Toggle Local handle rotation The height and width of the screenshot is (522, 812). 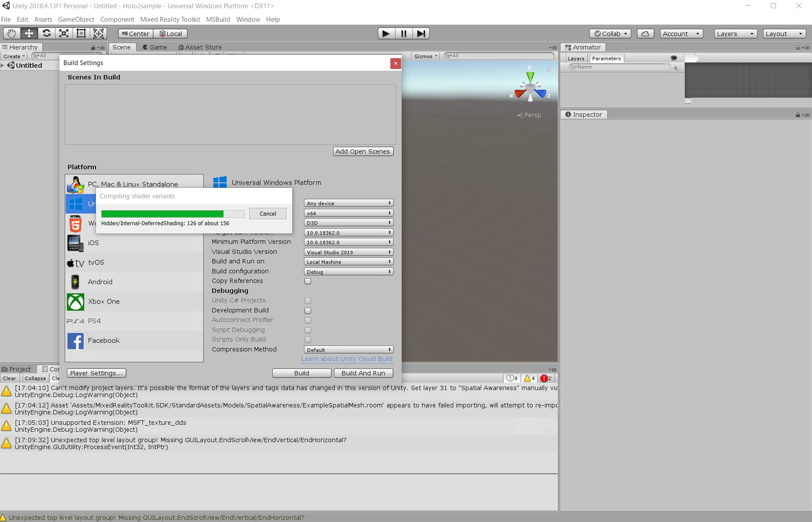tap(171, 33)
